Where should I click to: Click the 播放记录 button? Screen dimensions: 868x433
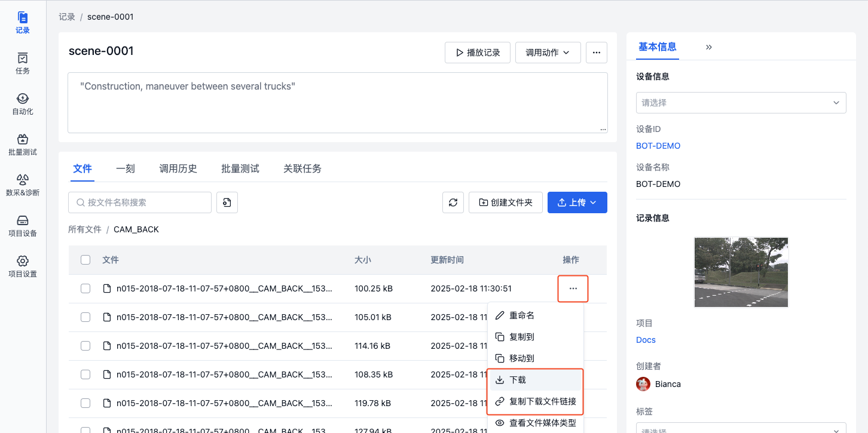point(478,53)
